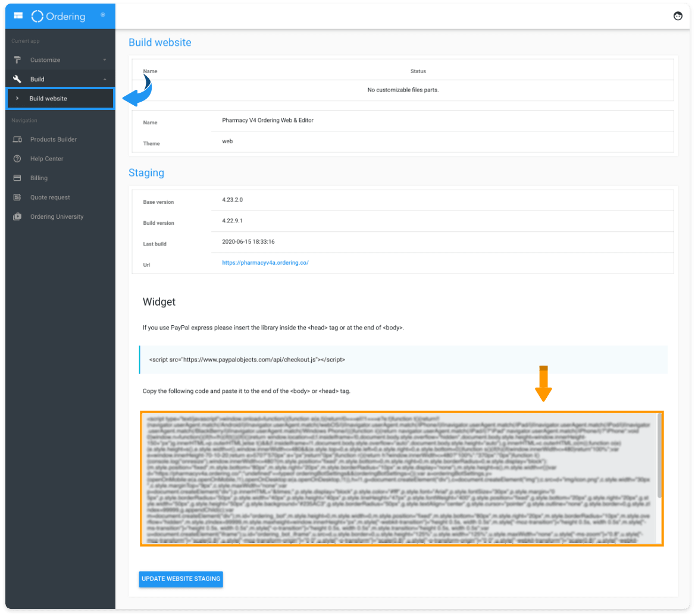This screenshot has height=616, width=695.
Task: Click the Current app sidebar label
Action: click(x=26, y=41)
